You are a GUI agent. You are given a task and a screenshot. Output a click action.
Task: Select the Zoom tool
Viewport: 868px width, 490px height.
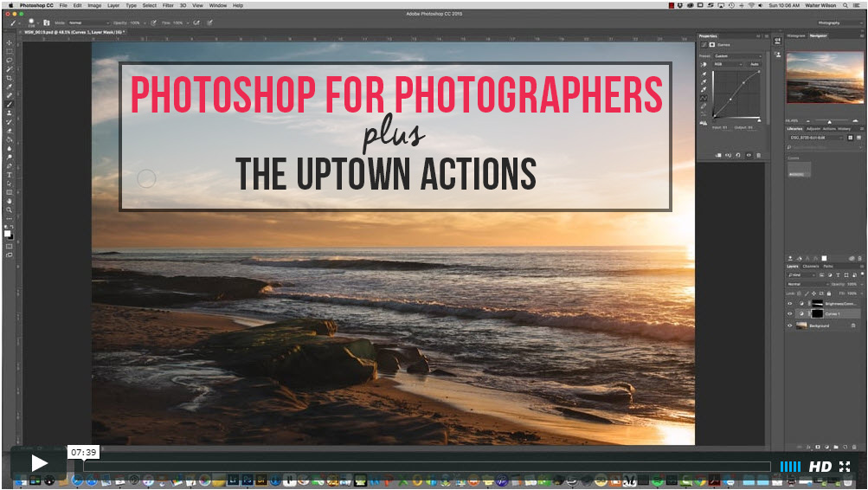click(x=10, y=210)
